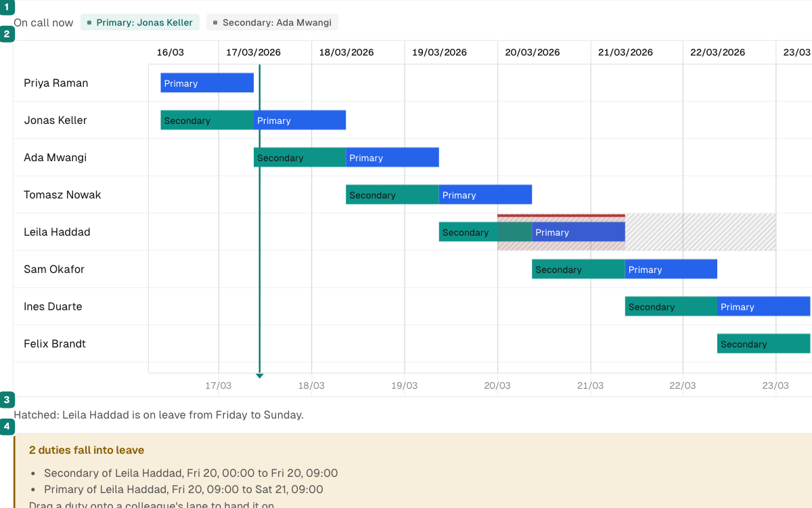This screenshot has height=508, width=812.
Task: Pick Ada Mwangi's Primary shift bar
Action: 392,157
